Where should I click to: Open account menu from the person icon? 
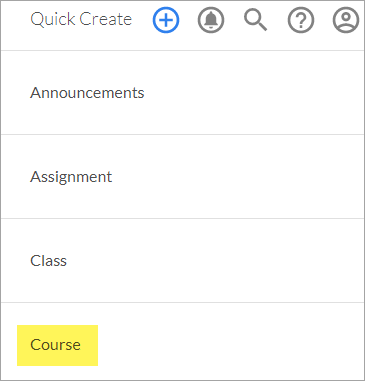point(346,20)
